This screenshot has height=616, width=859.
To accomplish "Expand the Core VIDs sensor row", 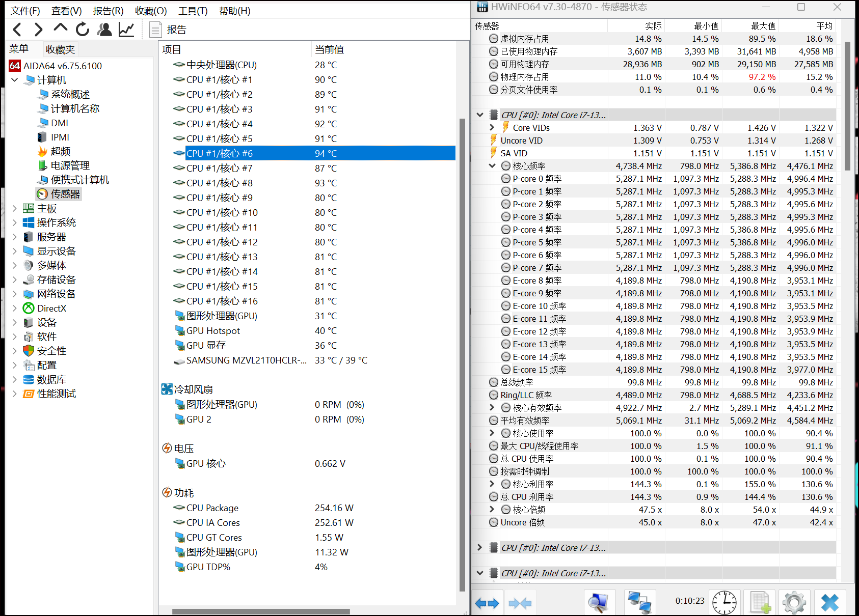I will (492, 128).
